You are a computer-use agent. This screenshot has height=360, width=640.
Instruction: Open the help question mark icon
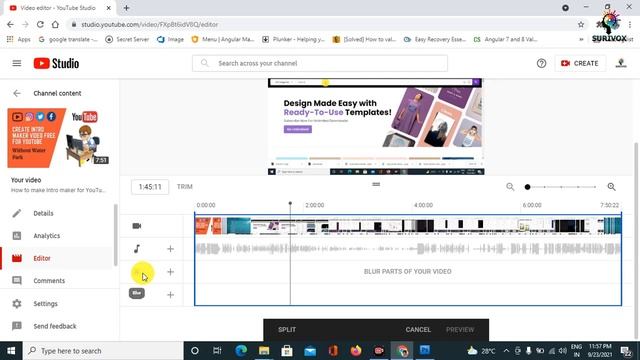click(x=541, y=63)
